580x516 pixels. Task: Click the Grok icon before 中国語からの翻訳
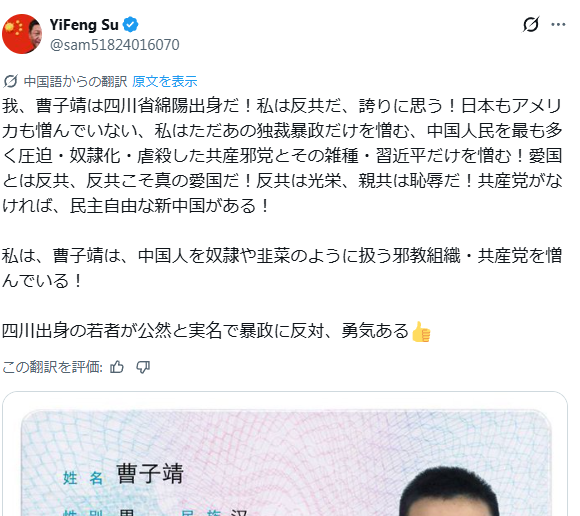pos(10,81)
